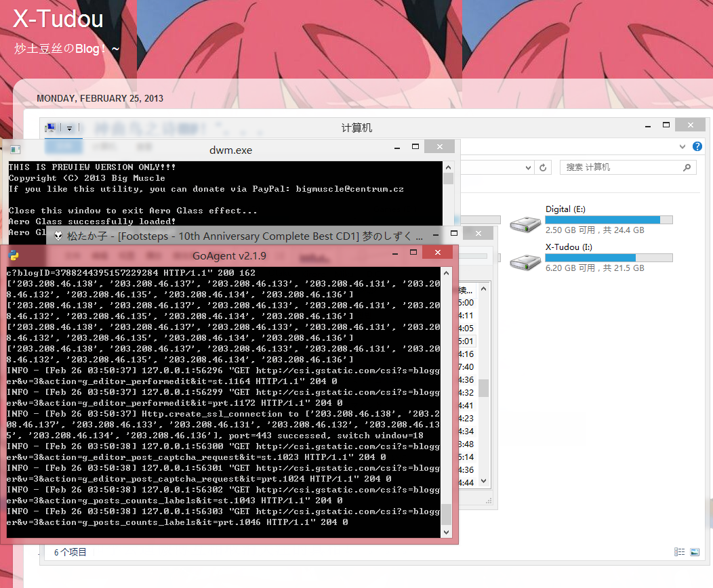Minimize the dwm.exe console window
This screenshot has height=588, width=713.
click(397, 147)
